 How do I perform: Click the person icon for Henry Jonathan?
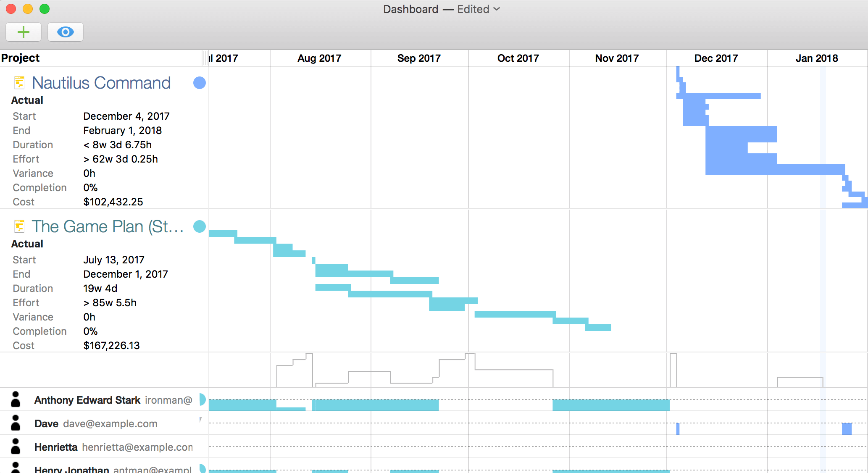pos(16,467)
